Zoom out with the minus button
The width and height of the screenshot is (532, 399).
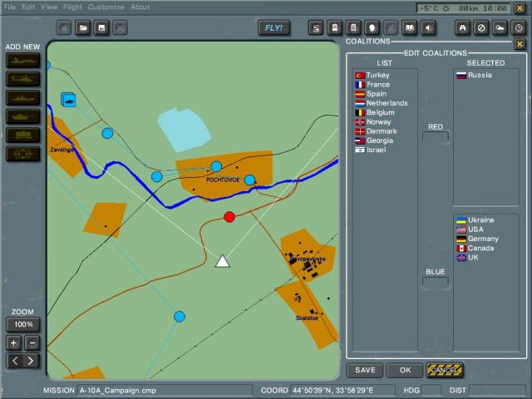pyautogui.click(x=32, y=343)
